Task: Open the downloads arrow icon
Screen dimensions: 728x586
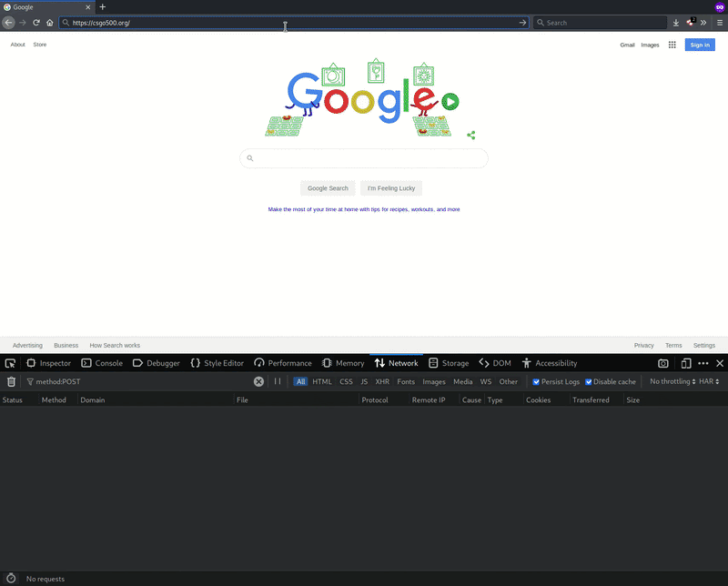Action: [676, 23]
